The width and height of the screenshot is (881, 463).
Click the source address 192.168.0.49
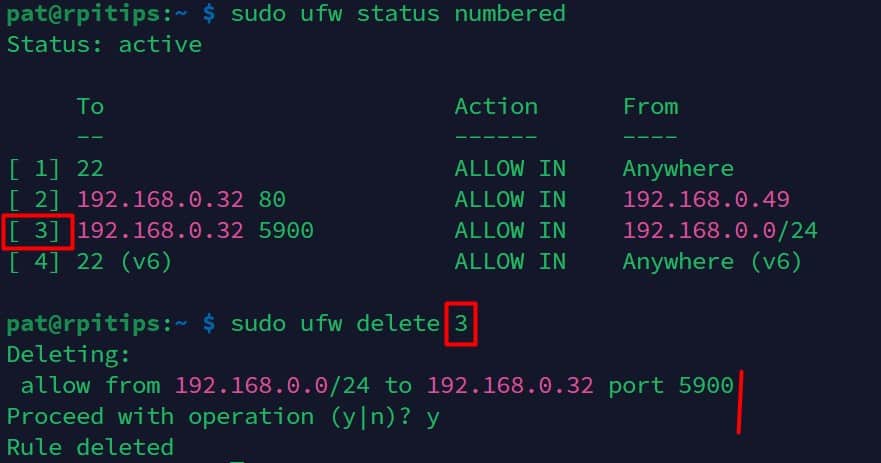coord(706,199)
